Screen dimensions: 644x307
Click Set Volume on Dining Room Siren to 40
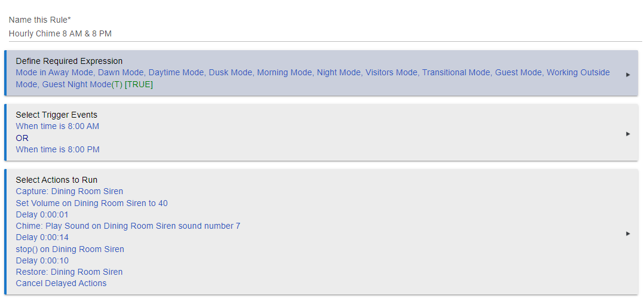click(x=91, y=203)
